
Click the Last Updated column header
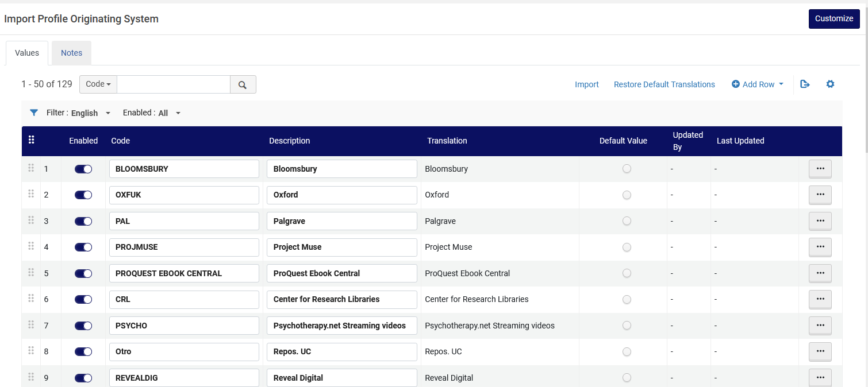click(x=740, y=141)
